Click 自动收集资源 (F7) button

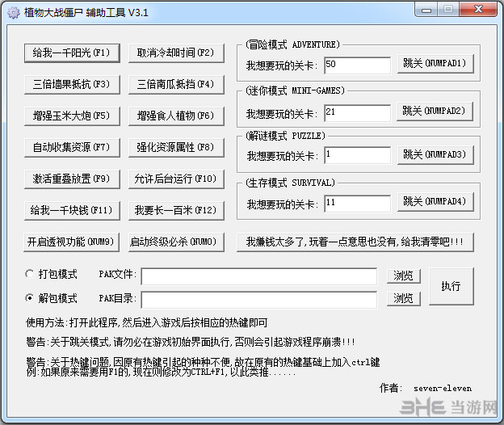[x=72, y=148]
